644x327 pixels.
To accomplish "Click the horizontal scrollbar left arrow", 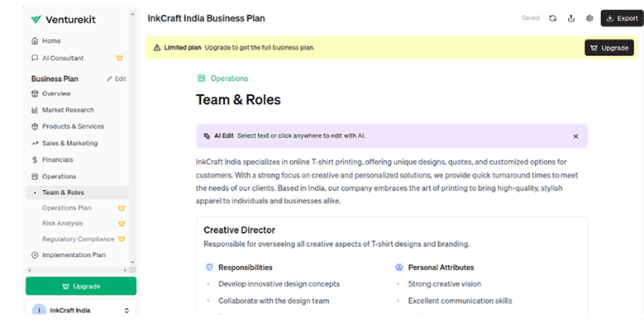I will 29,270.
